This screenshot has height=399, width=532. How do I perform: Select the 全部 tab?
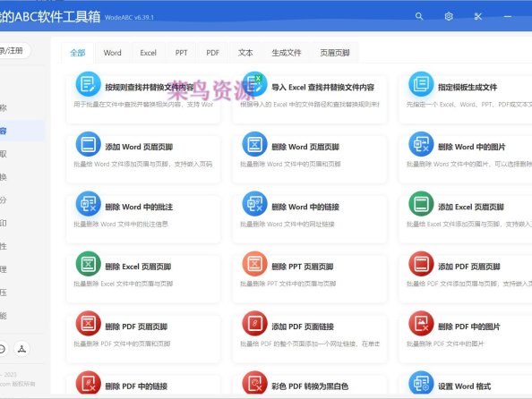coord(78,53)
